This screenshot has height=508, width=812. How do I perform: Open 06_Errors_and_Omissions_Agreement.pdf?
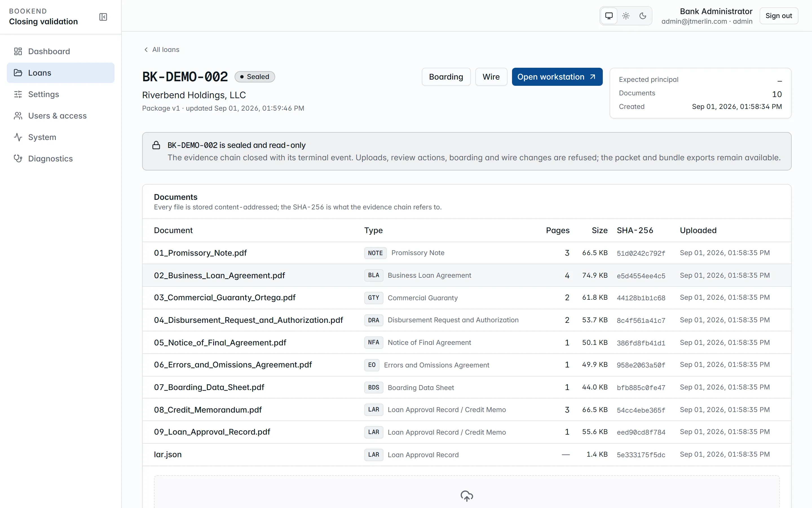(233, 365)
